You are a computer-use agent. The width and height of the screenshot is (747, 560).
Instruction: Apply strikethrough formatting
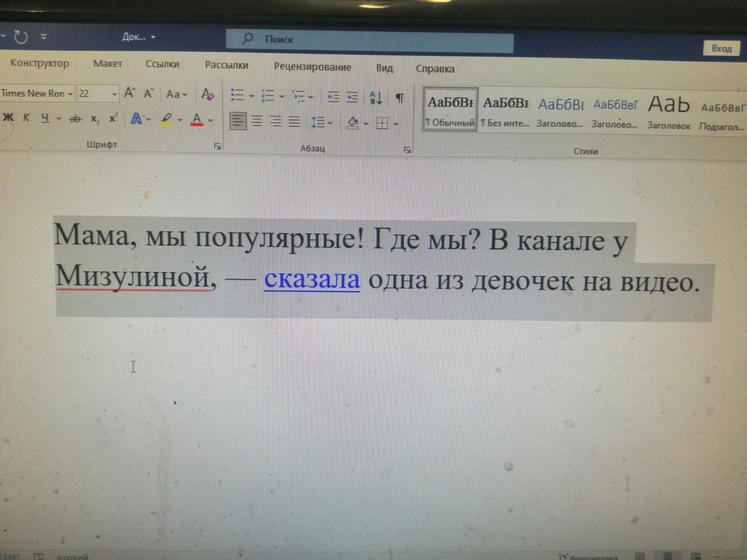tap(75, 118)
